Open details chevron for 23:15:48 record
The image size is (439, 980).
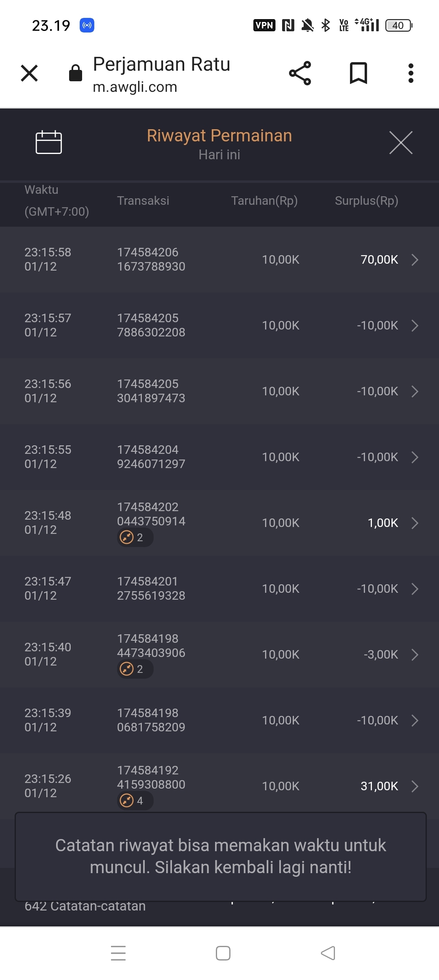pos(415,523)
